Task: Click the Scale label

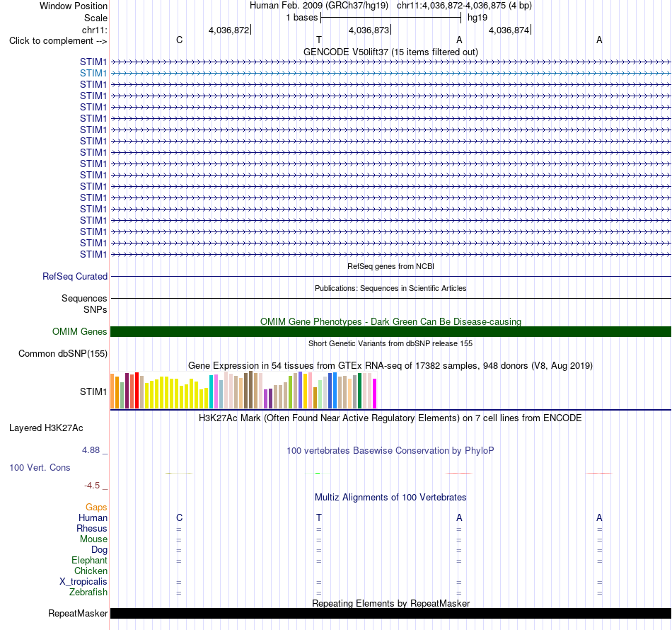Action: tap(95, 18)
